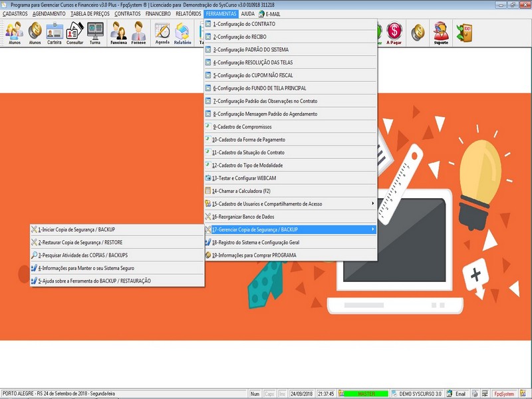Select 1-Configuração do CONTRATO
The width and height of the screenshot is (532, 399).
(x=291, y=24)
